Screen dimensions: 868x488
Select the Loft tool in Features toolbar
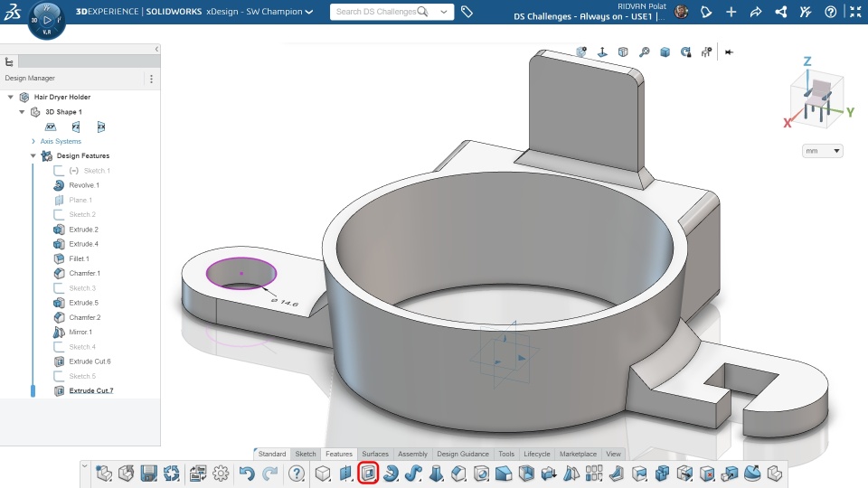click(x=436, y=474)
